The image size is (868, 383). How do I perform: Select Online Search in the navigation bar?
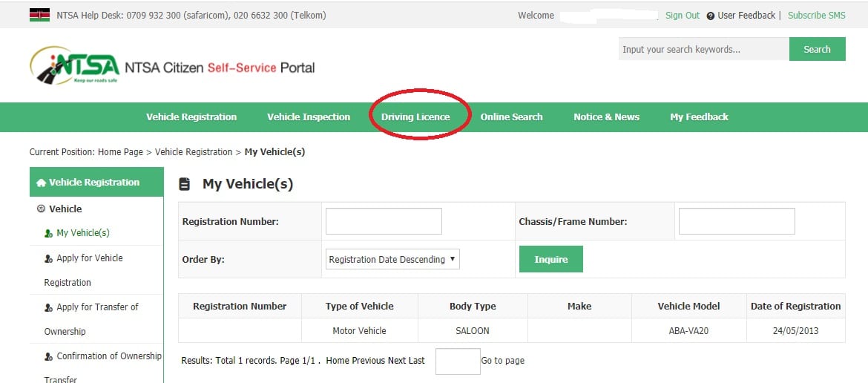(511, 117)
